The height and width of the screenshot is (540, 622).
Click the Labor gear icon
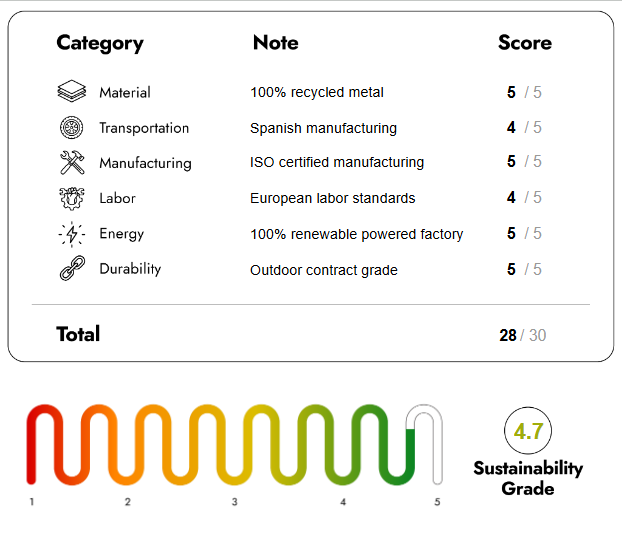[72, 198]
